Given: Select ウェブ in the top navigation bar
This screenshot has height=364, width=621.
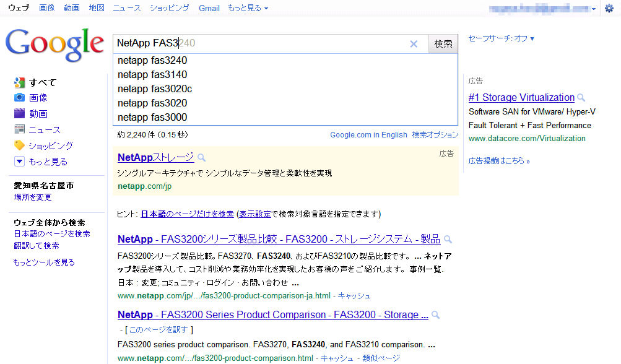Looking at the screenshot, I should [19, 8].
